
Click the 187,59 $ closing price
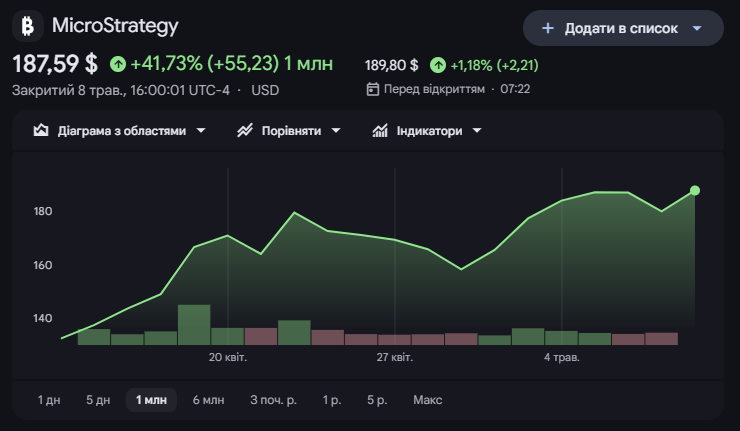coord(55,64)
